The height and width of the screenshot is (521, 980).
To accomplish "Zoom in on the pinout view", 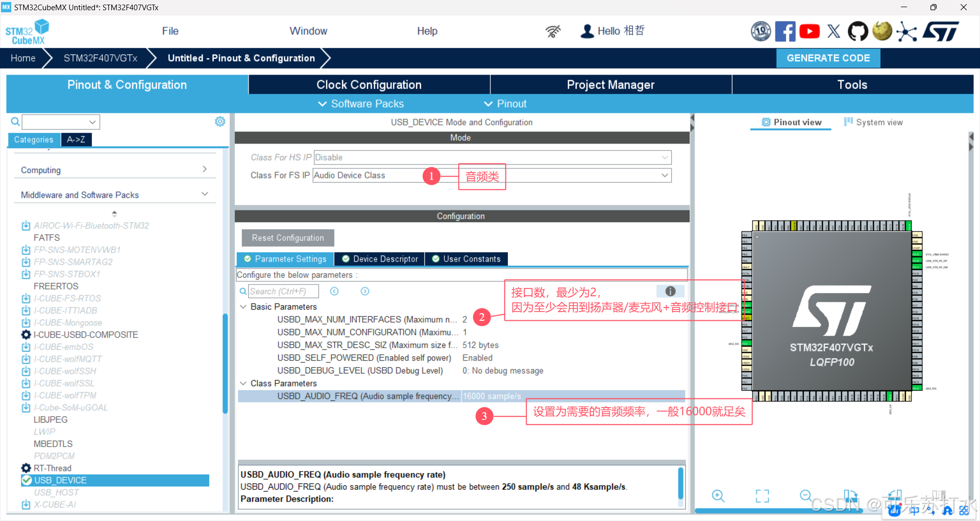I will (x=718, y=495).
